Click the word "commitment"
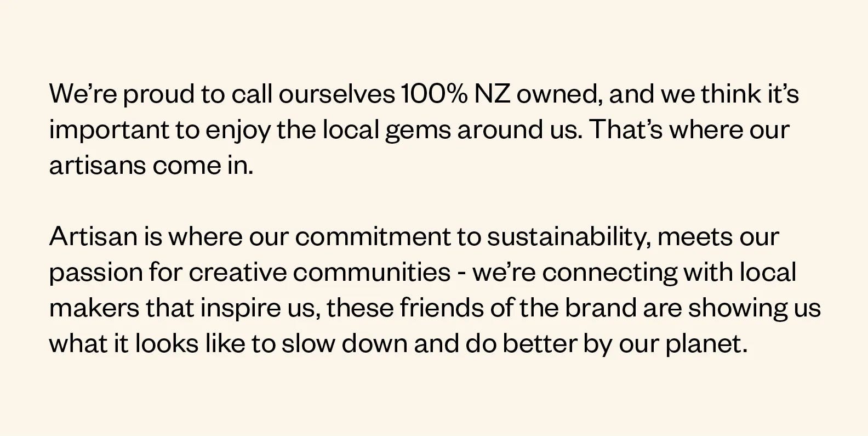Image resolution: width=868 pixels, height=436 pixels. click(x=373, y=237)
